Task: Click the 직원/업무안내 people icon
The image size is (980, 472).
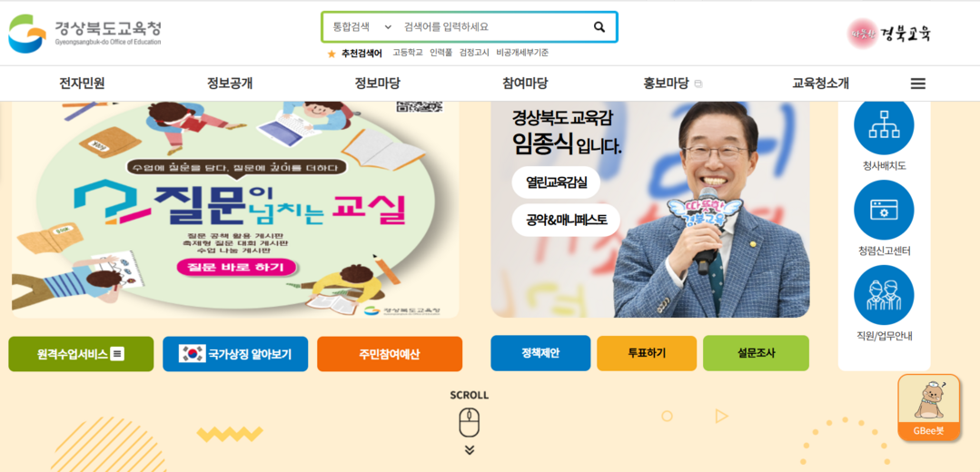Action: 884,295
